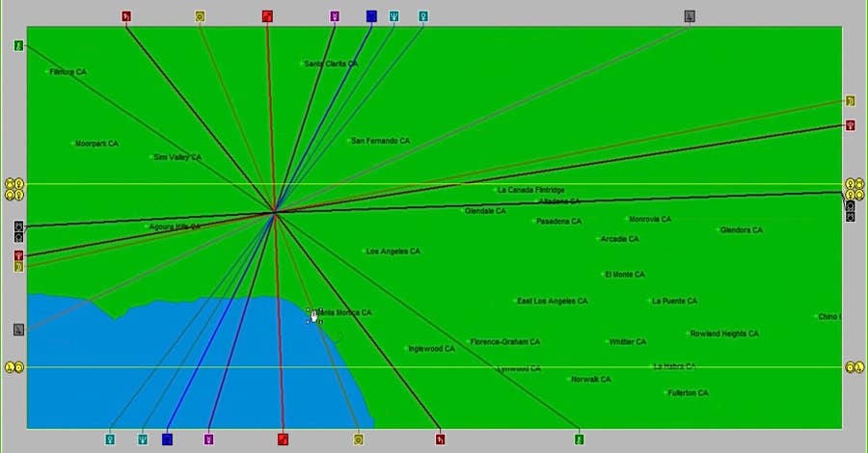Select the blue marker on bottom edge
868x453 pixels.
tap(167, 439)
